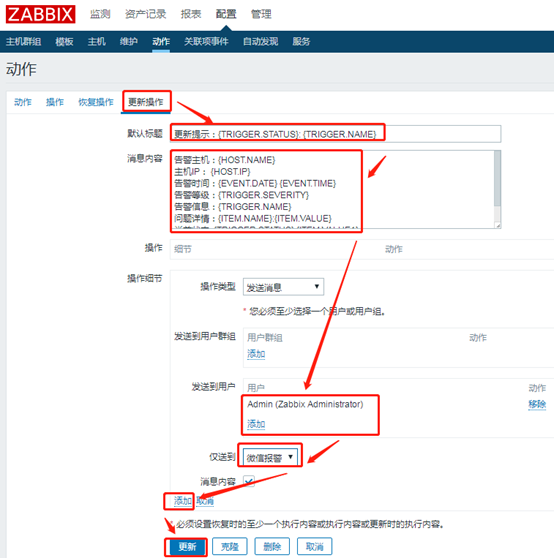The height and width of the screenshot is (558, 554).
Task: Switch to the 动作 form tab
Action: pos(23,102)
